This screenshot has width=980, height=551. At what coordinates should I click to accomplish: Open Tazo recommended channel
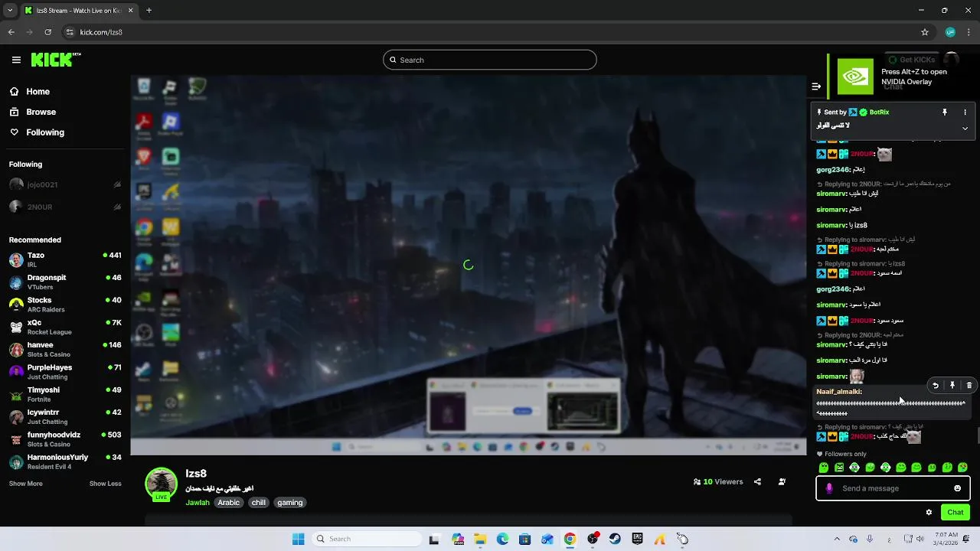pyautogui.click(x=65, y=259)
